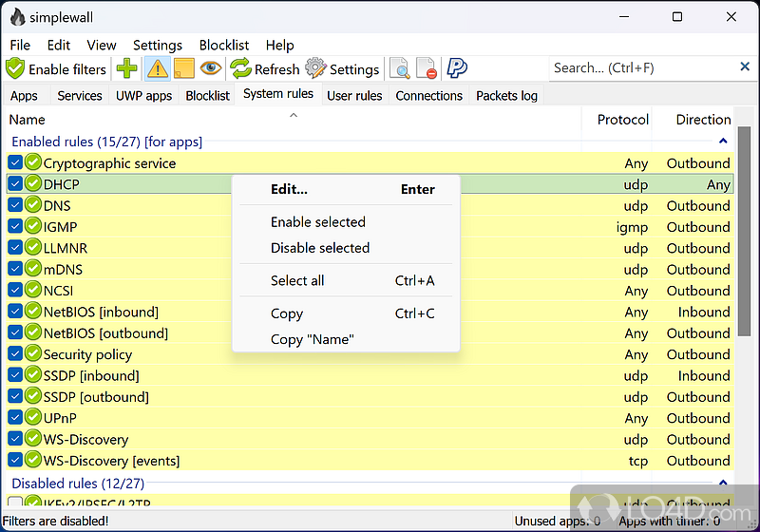Click the clear log document icon
Screen dimensions: 760x532
click(427, 68)
